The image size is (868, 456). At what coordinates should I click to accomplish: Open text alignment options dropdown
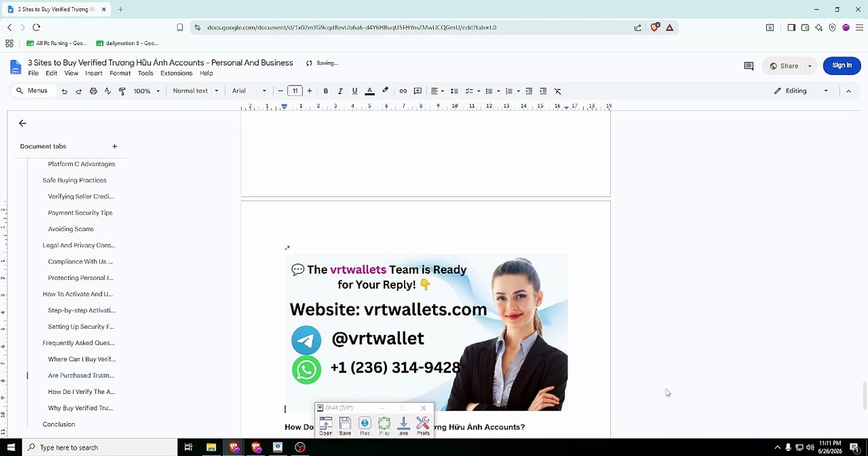437,91
